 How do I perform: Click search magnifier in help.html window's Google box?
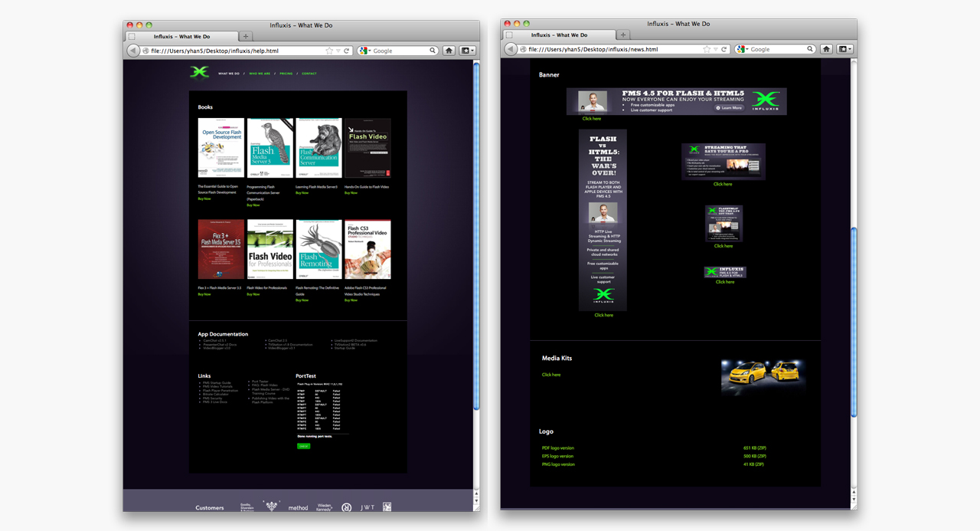click(x=433, y=51)
